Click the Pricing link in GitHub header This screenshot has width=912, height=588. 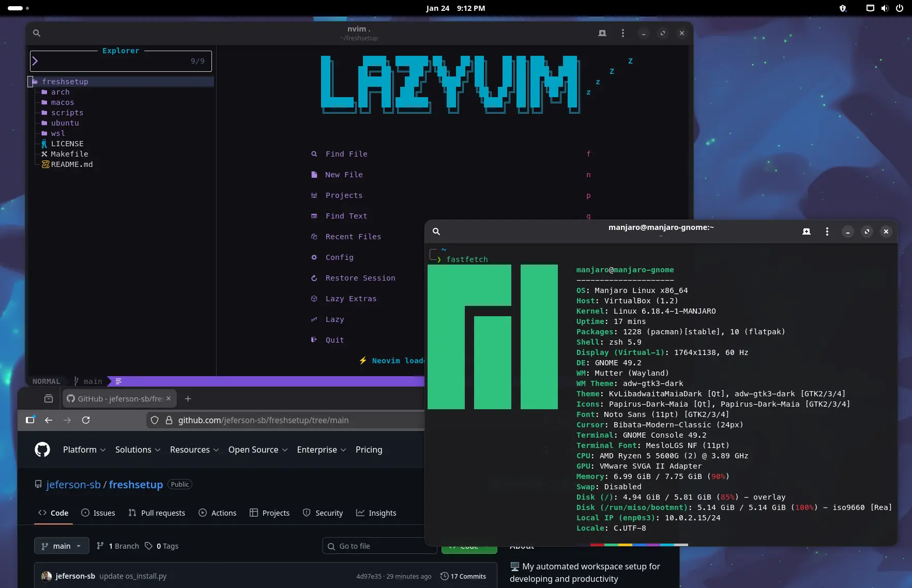(369, 450)
